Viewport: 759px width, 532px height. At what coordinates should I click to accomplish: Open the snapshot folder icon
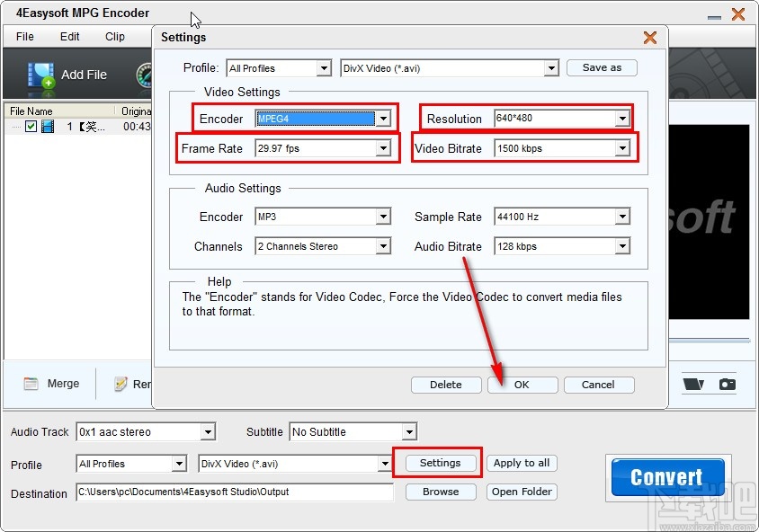tap(692, 384)
